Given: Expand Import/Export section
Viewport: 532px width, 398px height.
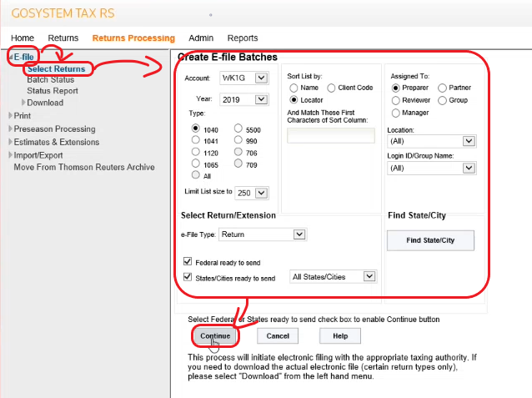Looking at the screenshot, I should [11, 155].
